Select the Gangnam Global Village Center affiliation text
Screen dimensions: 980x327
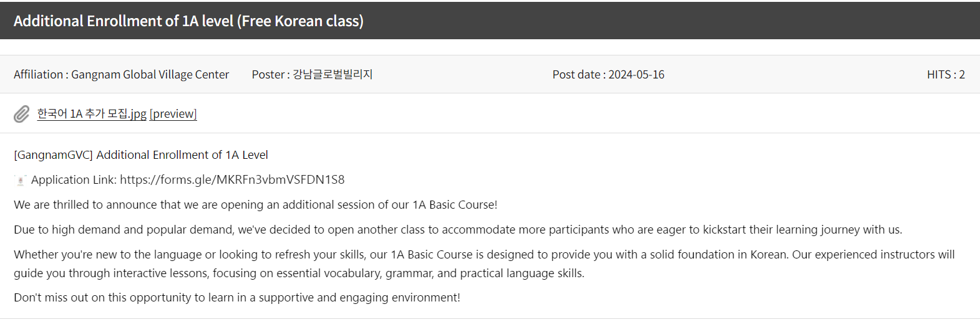[150, 75]
